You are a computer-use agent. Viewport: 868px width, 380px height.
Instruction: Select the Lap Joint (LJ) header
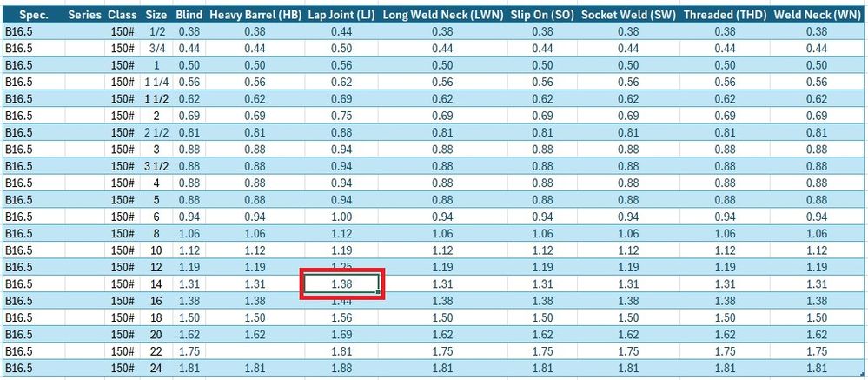tap(341, 15)
